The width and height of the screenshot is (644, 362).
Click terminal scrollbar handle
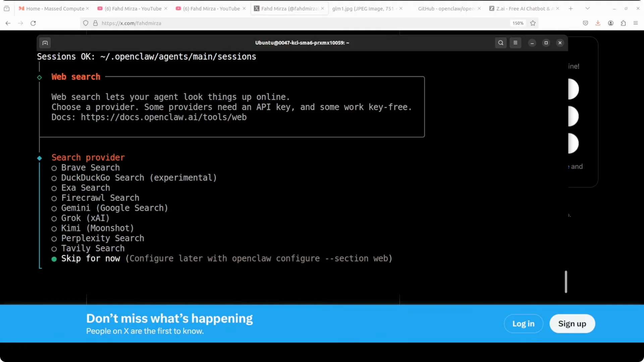[566, 282]
